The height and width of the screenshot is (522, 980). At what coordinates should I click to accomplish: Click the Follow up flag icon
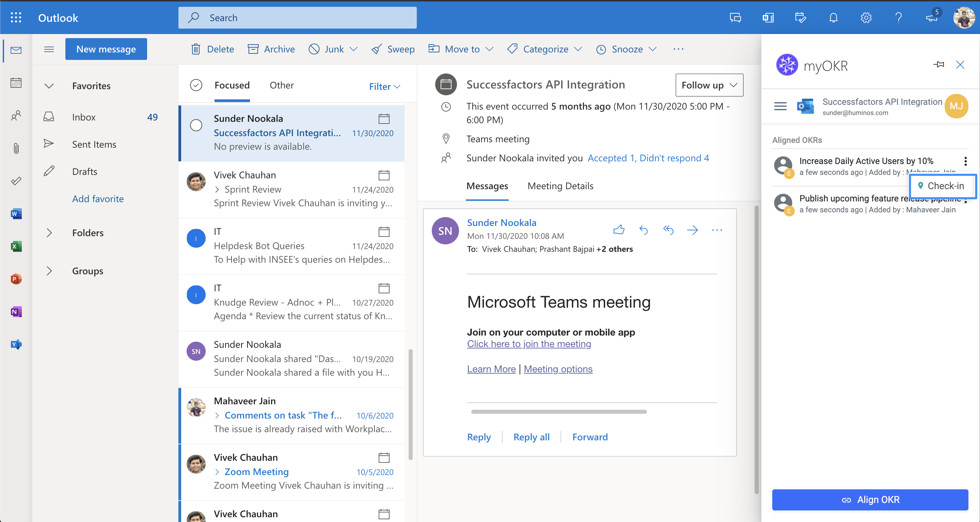707,85
